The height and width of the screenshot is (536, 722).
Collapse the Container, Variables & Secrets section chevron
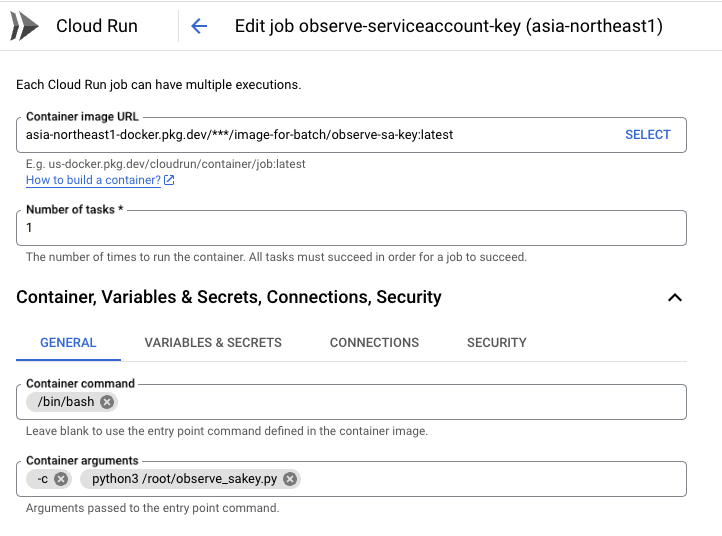point(675,297)
